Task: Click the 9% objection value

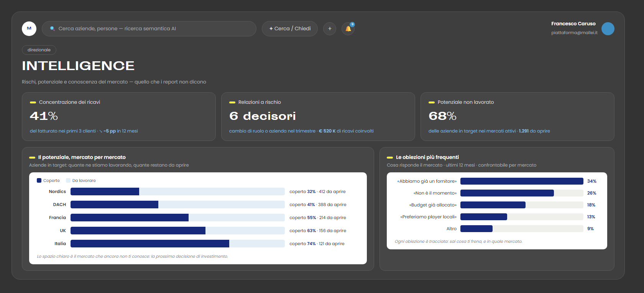Action: [x=590, y=229]
